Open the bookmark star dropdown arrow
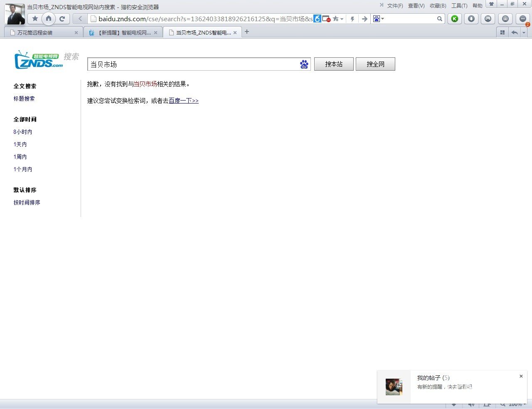 click(x=342, y=19)
